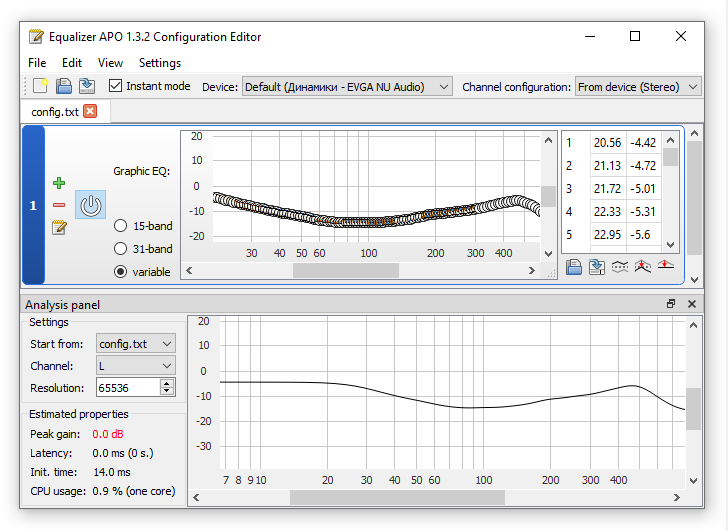
Task: Click the EQ graph right scroll arrow
Action: pos(532,270)
